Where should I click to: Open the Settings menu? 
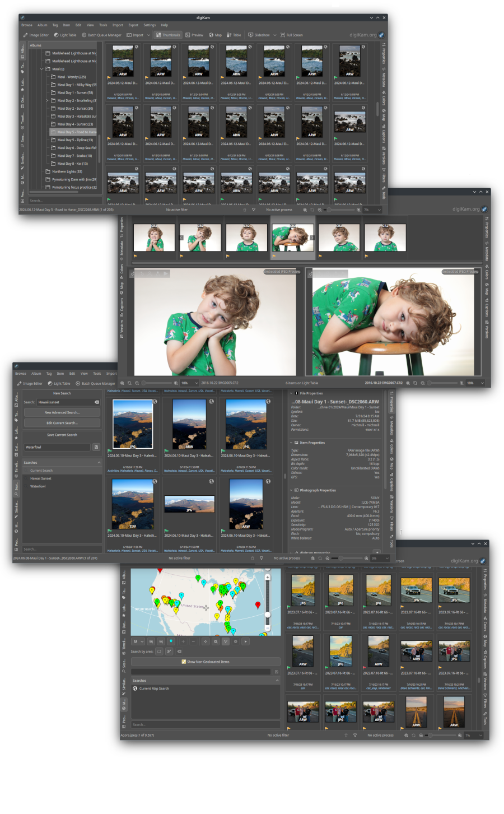149,25
